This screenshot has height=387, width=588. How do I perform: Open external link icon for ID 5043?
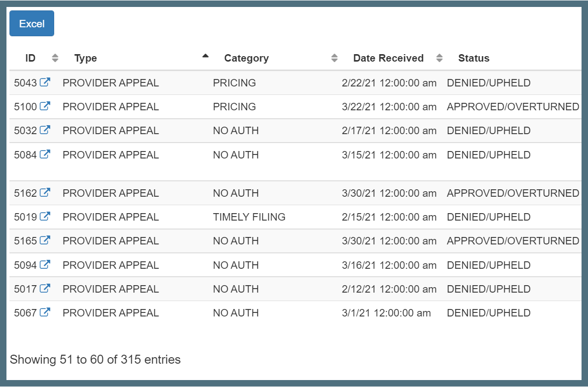point(45,82)
